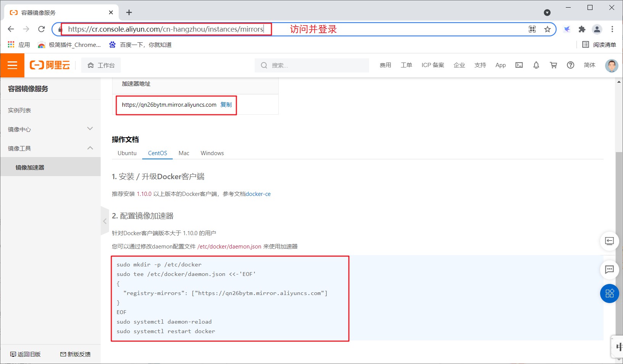Image resolution: width=623 pixels, height=364 pixels.
Task: Open the 工单 menu
Action: (x=406, y=65)
